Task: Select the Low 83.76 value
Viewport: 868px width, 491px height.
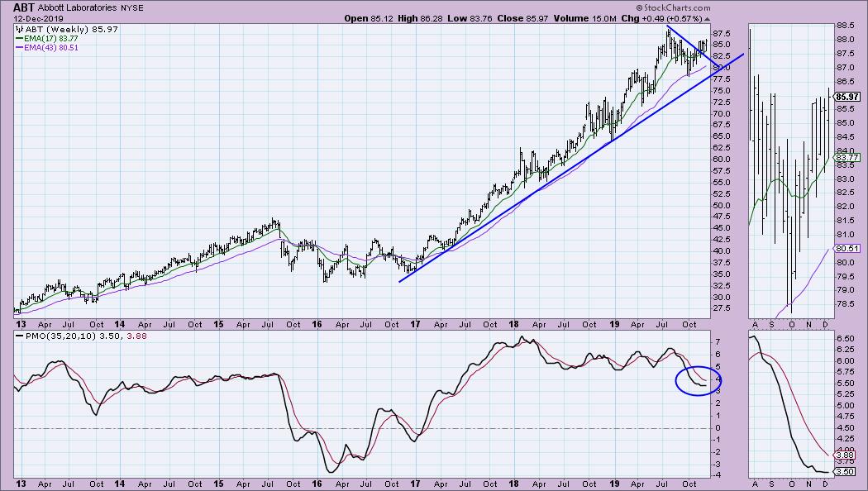Action: pos(470,18)
